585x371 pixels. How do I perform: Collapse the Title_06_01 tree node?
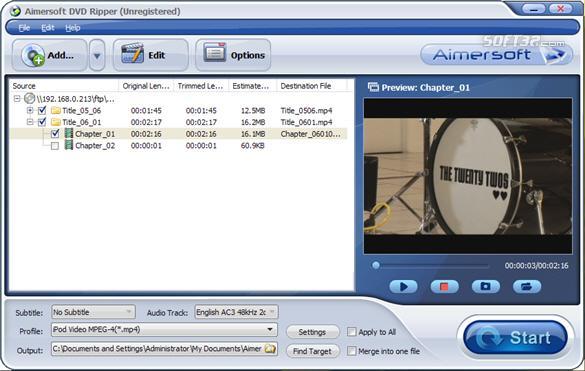coord(30,122)
